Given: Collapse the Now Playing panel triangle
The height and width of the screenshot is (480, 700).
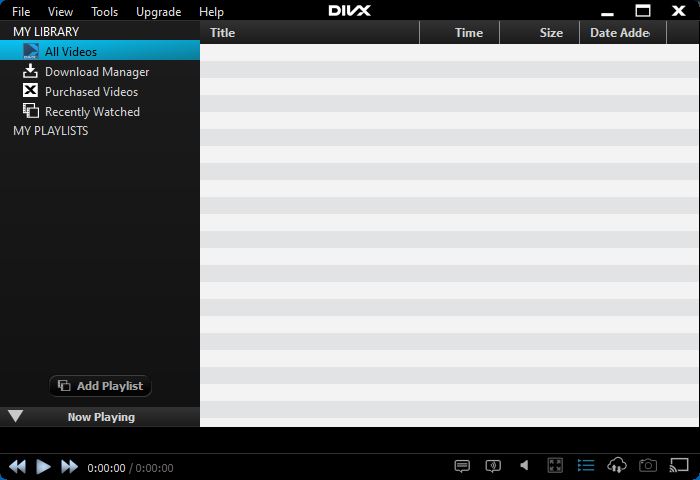Looking at the screenshot, I should click(15, 416).
